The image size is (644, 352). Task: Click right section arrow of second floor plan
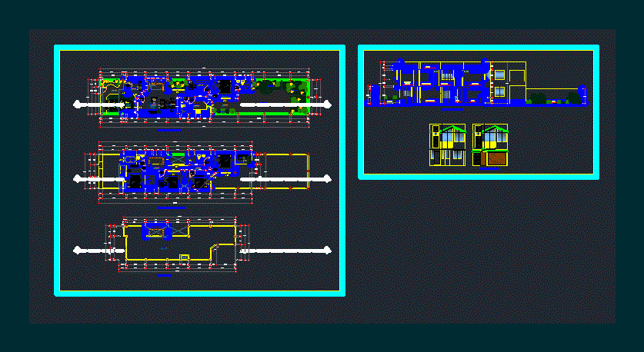(328, 178)
